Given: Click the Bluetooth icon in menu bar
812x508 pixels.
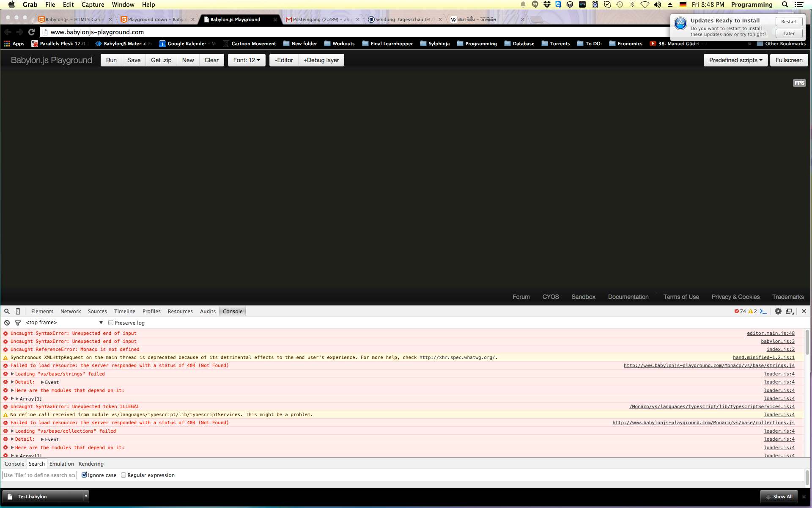Looking at the screenshot, I should click(632, 5).
